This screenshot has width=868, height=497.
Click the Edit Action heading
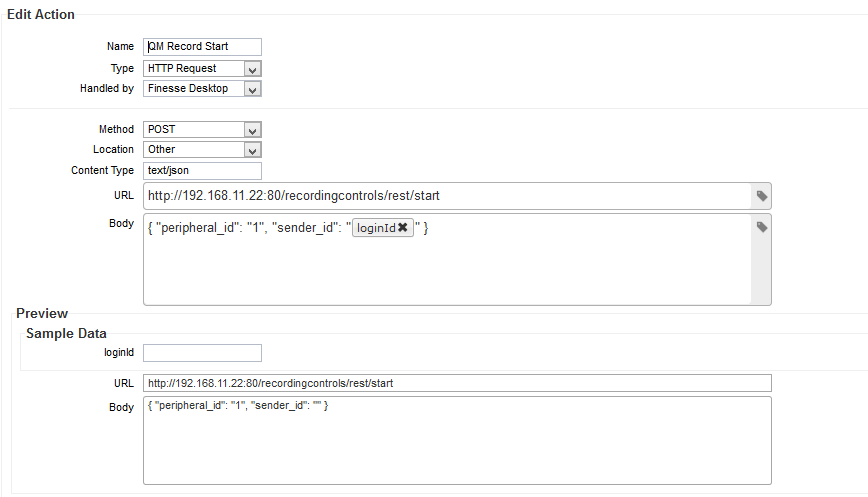[40, 14]
